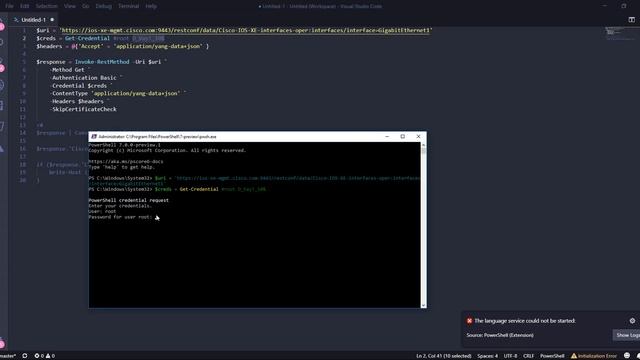
Task: Click -Method Get on line 6
Action: 68,70
